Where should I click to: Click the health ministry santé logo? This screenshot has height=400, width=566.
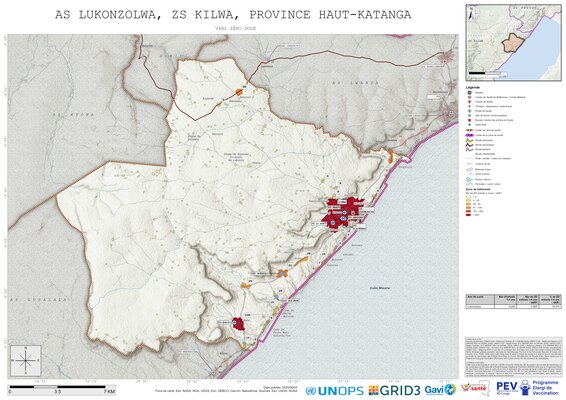476,388
